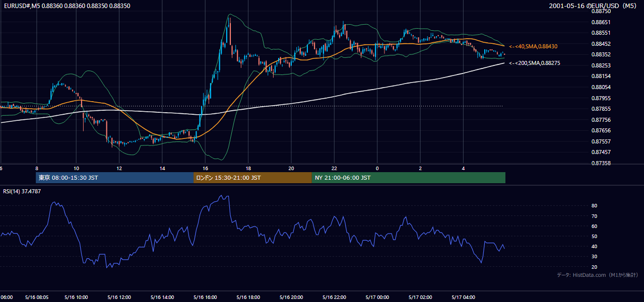The height and width of the screenshot is (302, 644).
Task: Select the London 15:30-21:00 JST session bar
Action: pos(252,178)
